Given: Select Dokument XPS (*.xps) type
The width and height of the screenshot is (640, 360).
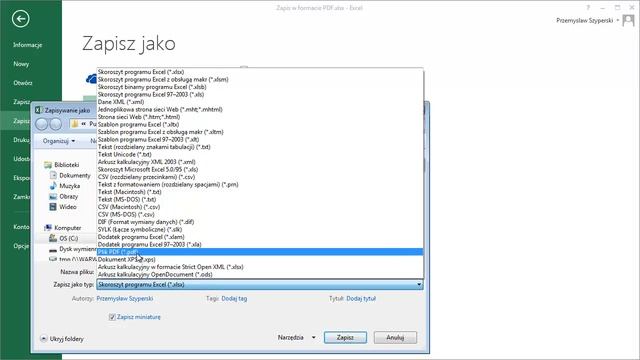Looking at the screenshot, I should coord(260,259).
